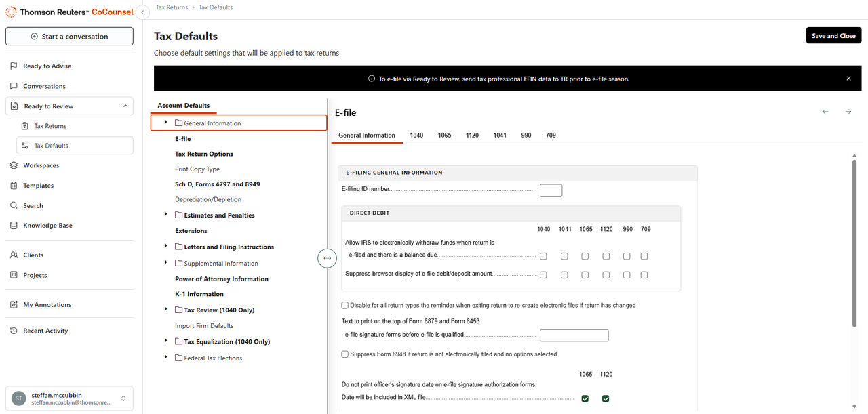
Task: Enable IRS direct debit for 1040
Action: [543, 256]
